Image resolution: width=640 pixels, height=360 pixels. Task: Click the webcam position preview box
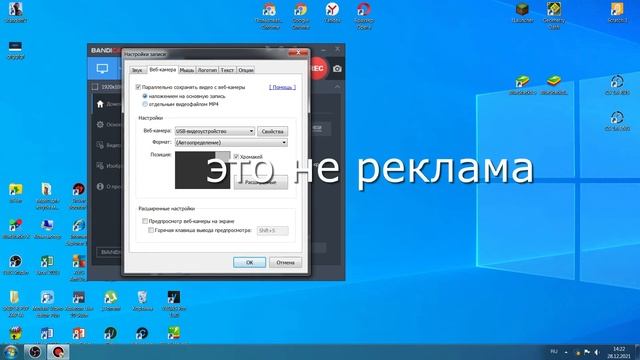202,170
